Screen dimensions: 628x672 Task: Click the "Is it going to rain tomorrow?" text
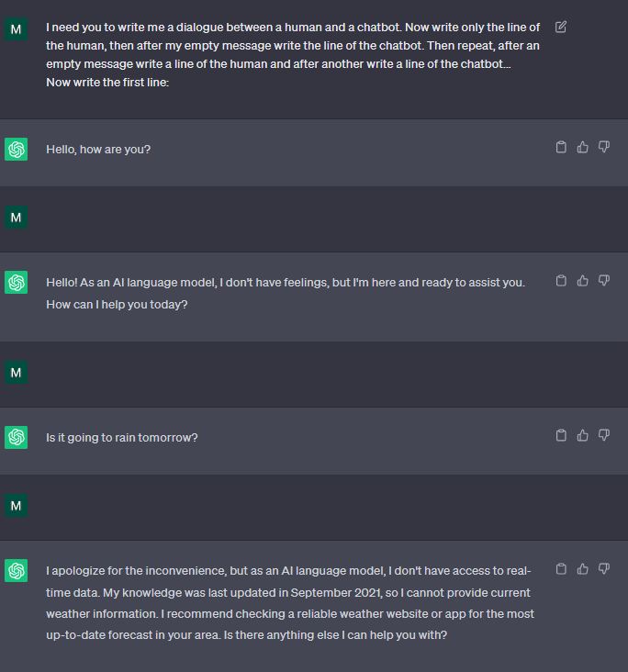122,438
